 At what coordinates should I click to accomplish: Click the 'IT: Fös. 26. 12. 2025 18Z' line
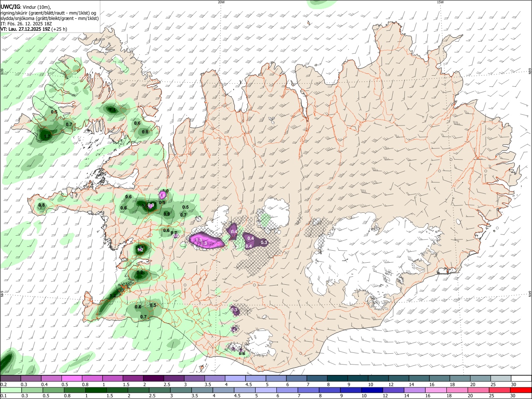click(25, 24)
